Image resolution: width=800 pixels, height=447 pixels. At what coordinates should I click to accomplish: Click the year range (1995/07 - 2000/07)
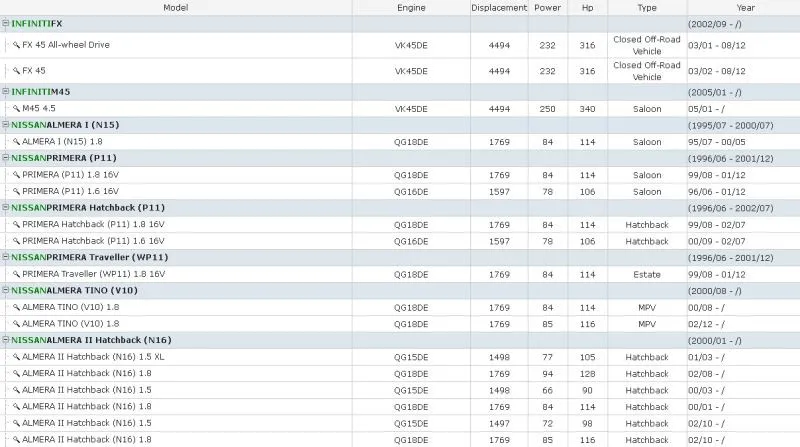pyautogui.click(x=730, y=125)
